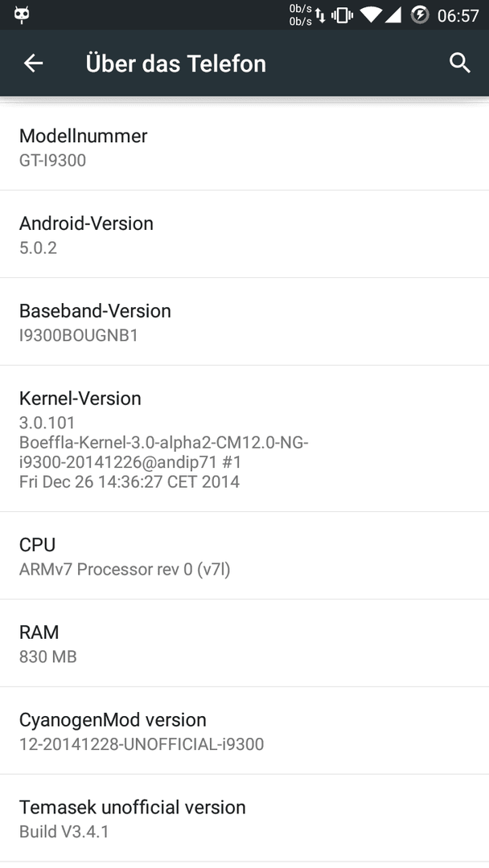Tap the back arrow in header

tap(33, 63)
